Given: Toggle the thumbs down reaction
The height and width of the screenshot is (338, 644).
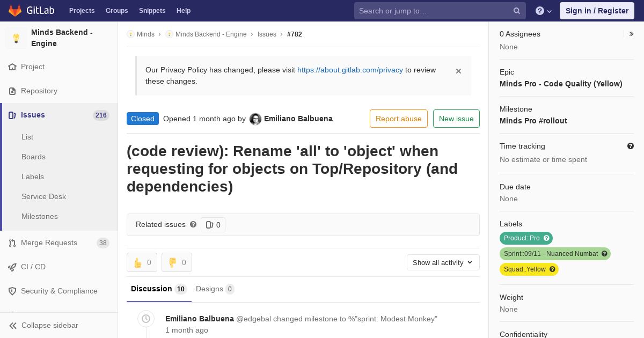Looking at the screenshot, I should (177, 262).
